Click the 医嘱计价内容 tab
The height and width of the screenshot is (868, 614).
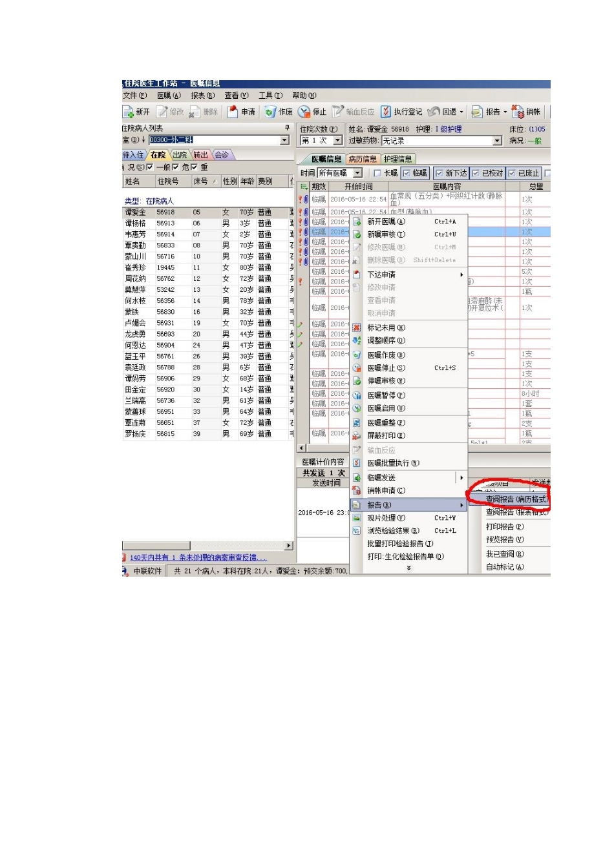[x=323, y=462]
